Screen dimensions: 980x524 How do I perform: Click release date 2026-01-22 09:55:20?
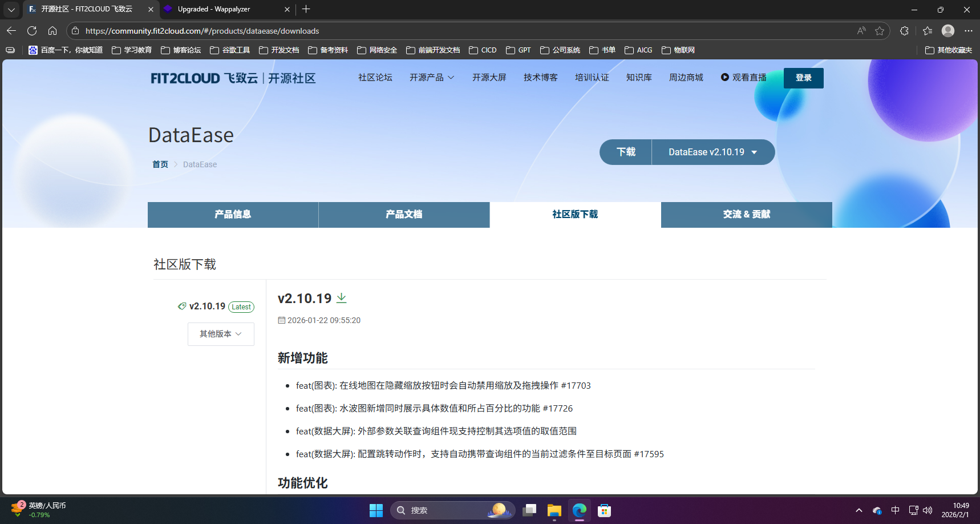click(319, 320)
